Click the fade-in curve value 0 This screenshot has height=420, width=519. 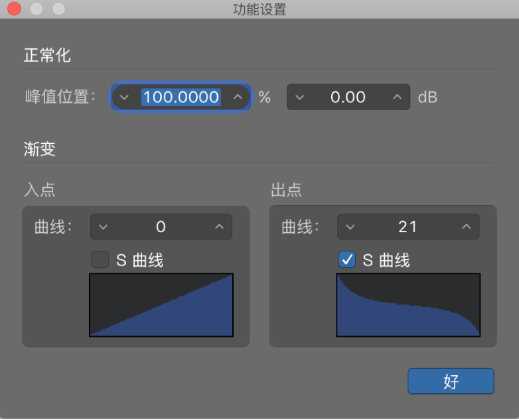(x=161, y=227)
